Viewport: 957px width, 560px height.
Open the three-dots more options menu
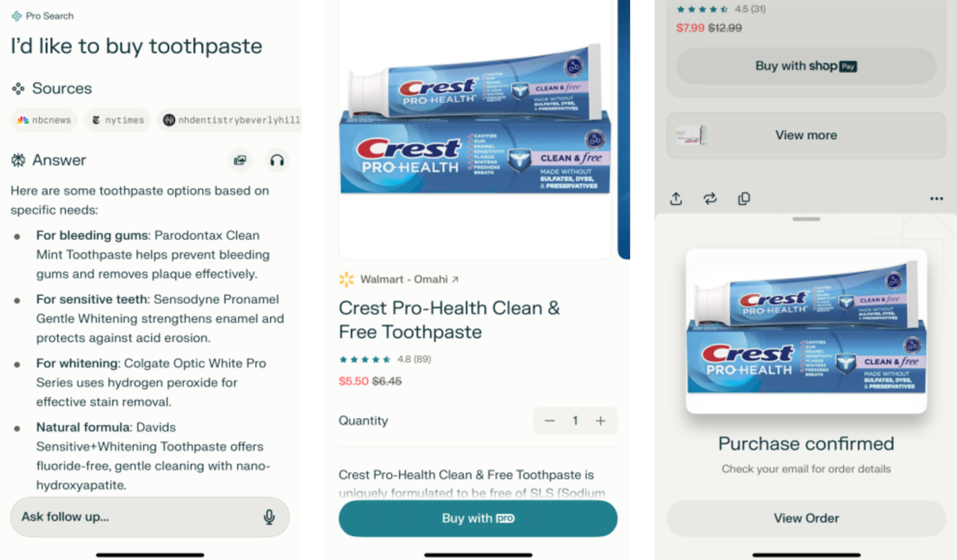coord(936,199)
